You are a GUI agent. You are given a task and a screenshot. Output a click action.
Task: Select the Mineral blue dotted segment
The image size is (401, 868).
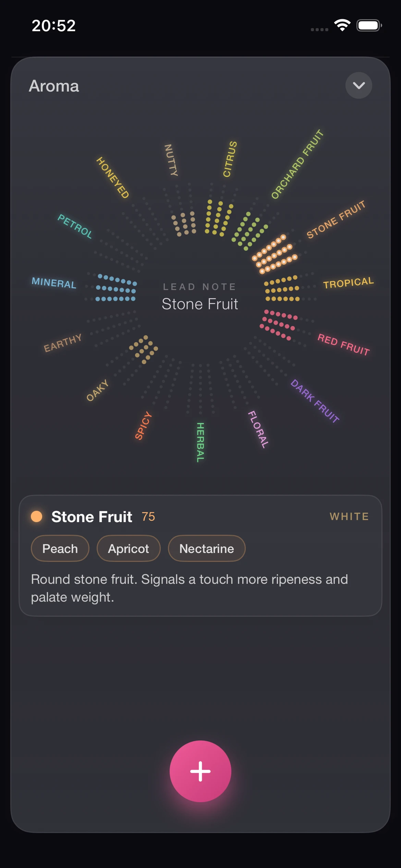[x=116, y=288]
